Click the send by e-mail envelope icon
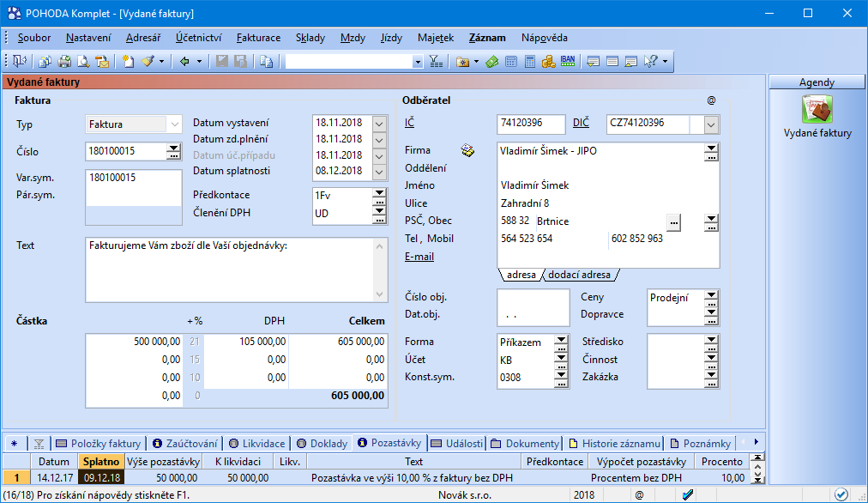This screenshot has width=868, height=503. [x=102, y=62]
